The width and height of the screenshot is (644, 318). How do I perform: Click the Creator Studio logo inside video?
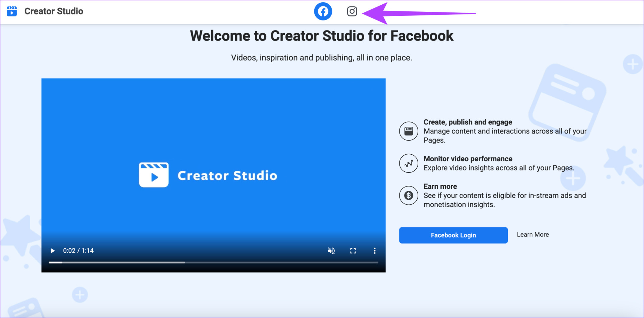[208, 175]
